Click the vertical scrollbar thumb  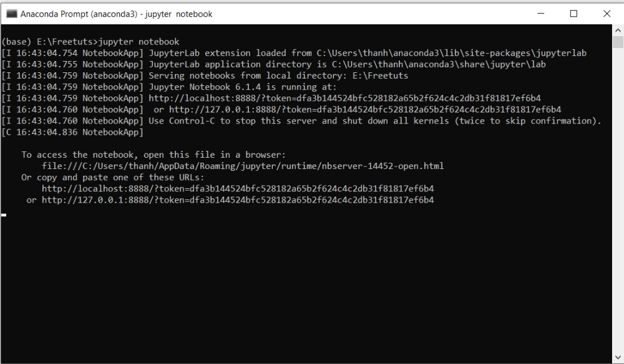[618, 42]
